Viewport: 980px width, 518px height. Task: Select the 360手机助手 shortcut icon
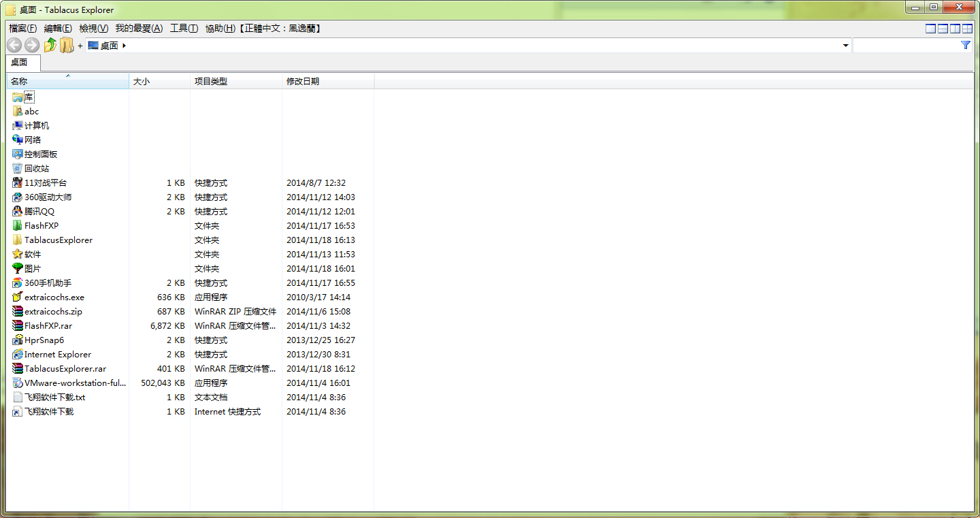18,282
